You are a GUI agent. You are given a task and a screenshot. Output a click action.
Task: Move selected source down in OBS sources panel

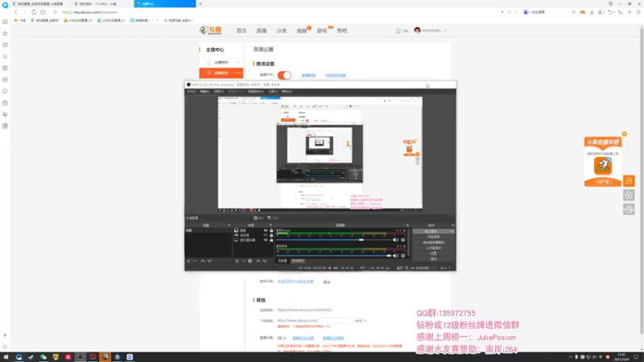(x=265, y=261)
